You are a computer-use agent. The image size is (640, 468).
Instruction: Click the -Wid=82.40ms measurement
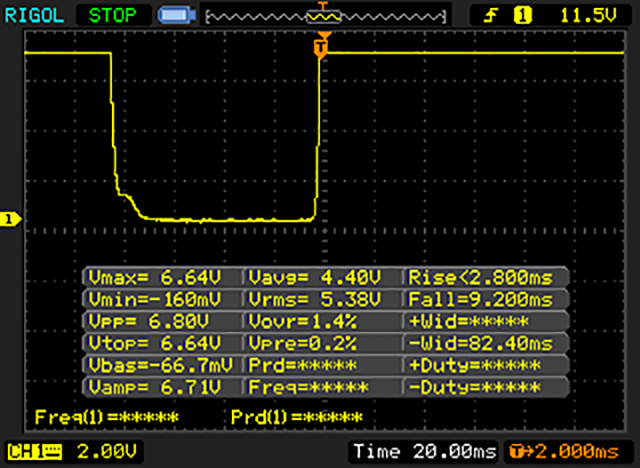click(x=481, y=343)
